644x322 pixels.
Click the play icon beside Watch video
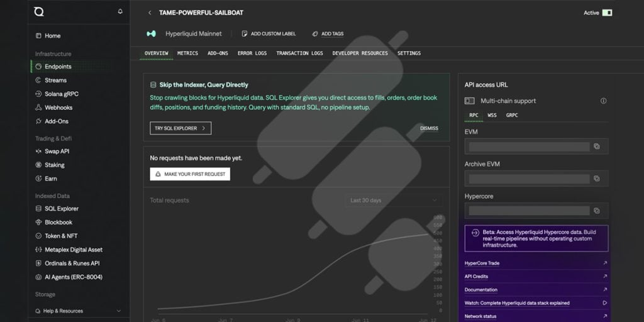pos(604,303)
